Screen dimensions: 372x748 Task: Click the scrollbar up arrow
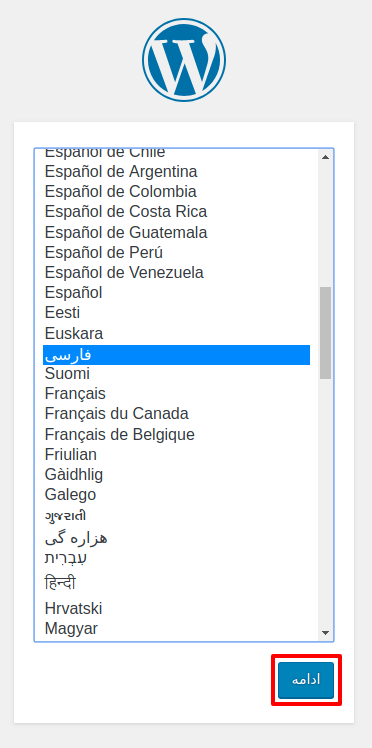coord(326,157)
